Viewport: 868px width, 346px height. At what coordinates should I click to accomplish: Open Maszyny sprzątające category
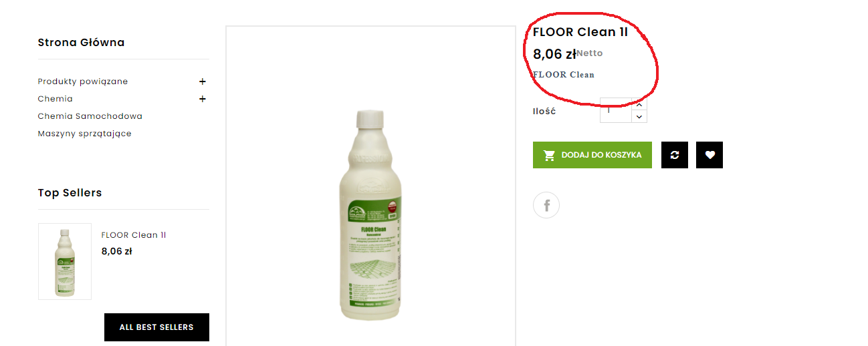point(85,134)
